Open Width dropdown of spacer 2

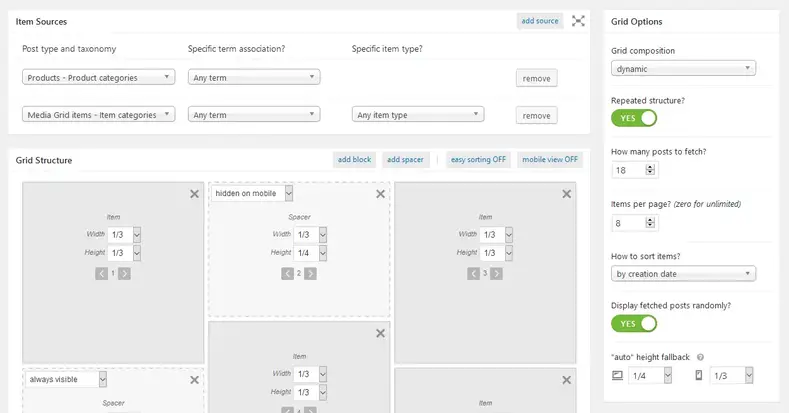click(310, 234)
